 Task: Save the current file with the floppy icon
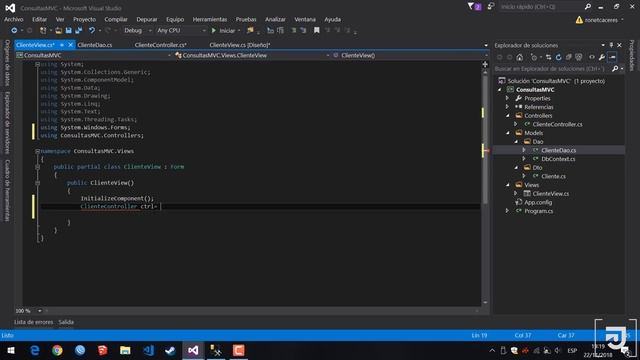click(x=69, y=31)
